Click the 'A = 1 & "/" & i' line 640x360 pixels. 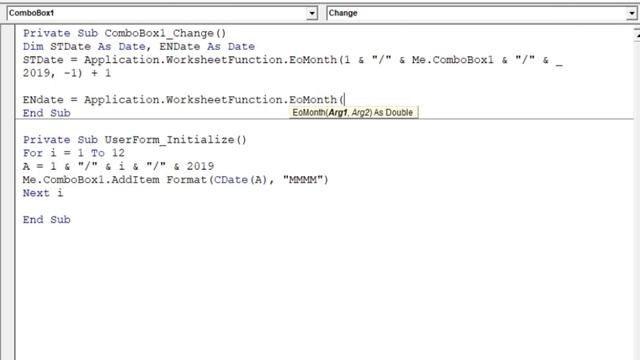click(118, 167)
